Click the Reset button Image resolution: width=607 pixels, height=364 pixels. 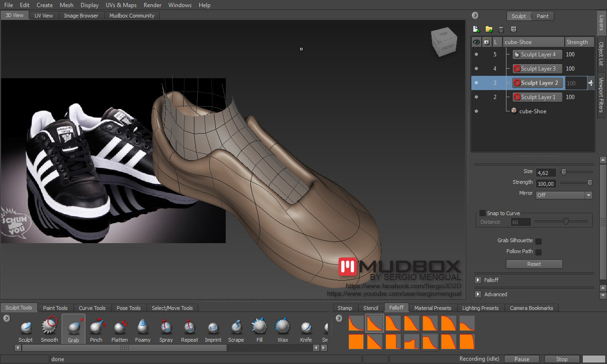click(534, 264)
